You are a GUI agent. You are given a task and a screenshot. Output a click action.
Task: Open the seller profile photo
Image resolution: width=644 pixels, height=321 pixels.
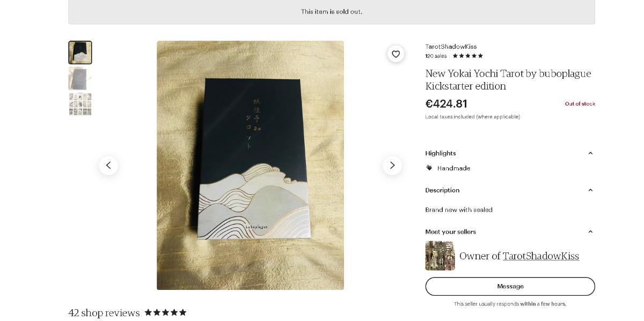point(440,256)
